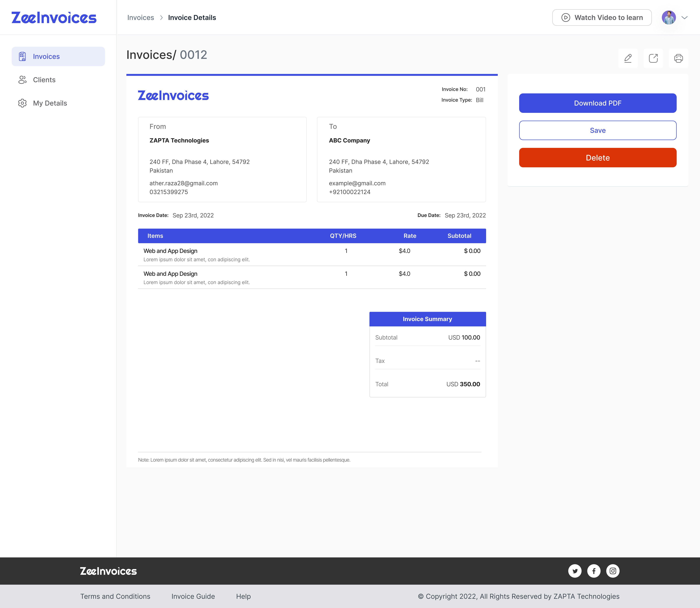The width and height of the screenshot is (700, 608).
Task: Open the Facebook footer icon
Action: (x=594, y=571)
